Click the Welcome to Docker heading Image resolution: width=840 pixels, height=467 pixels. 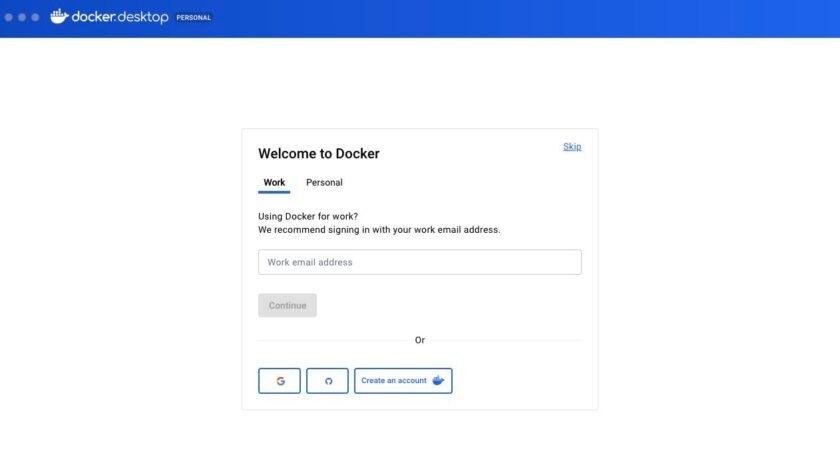coord(319,154)
